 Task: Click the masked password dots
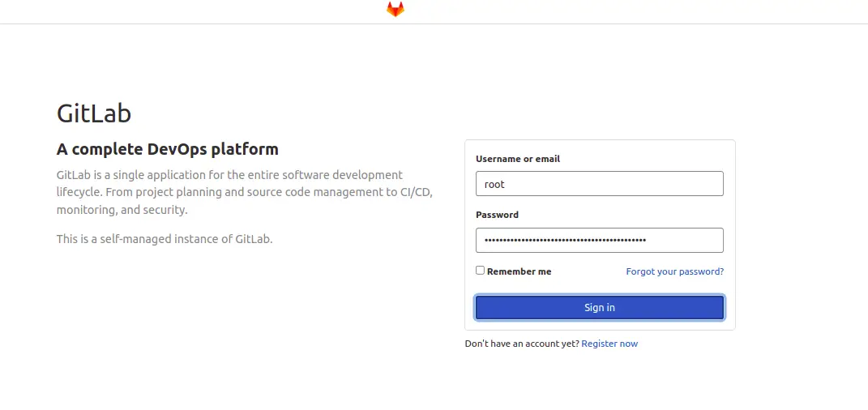coord(565,240)
